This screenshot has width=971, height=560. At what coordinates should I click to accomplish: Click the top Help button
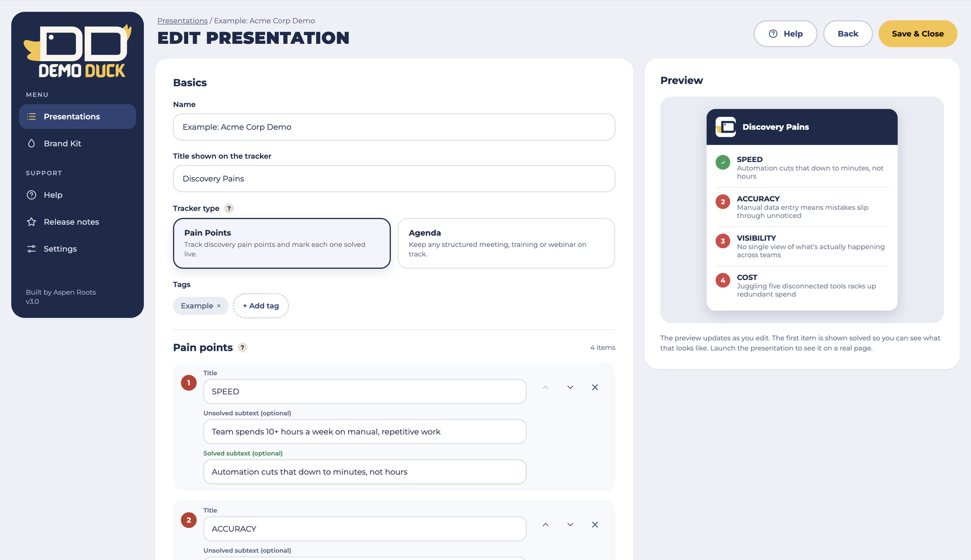coord(786,33)
